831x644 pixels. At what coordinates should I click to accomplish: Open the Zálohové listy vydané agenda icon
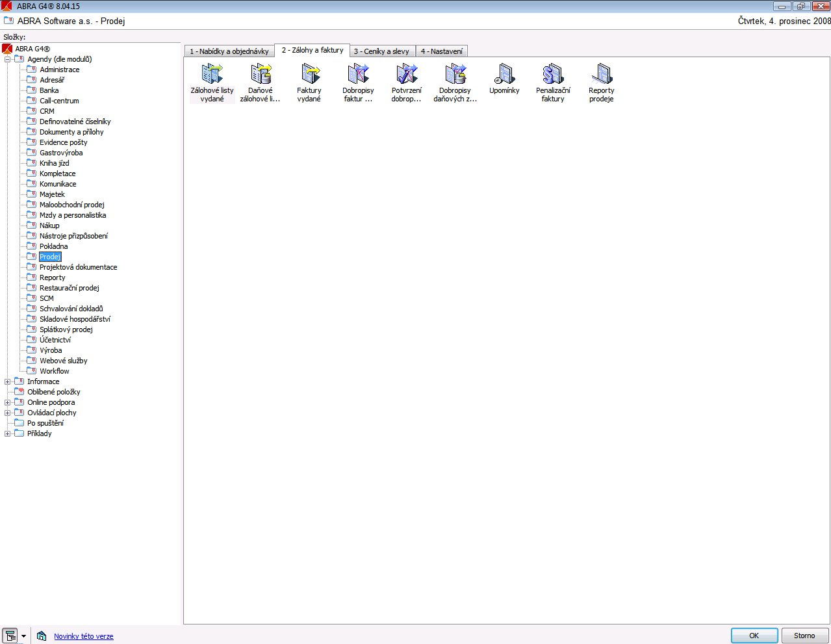click(x=212, y=74)
